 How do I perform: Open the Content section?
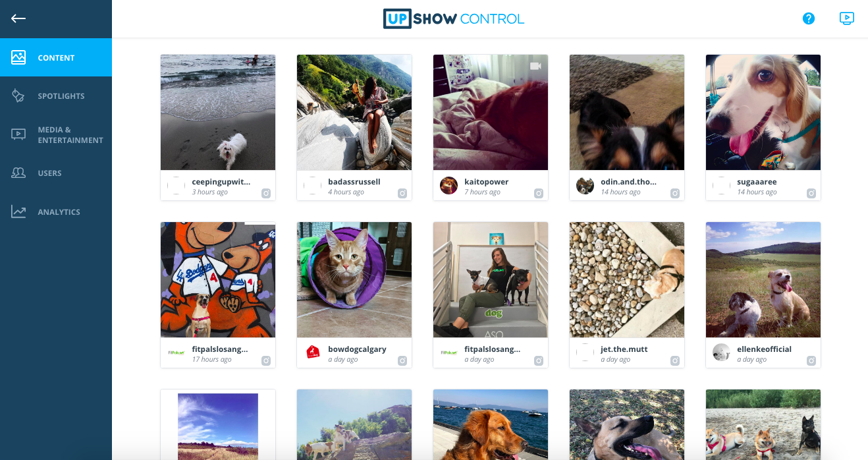(x=56, y=57)
